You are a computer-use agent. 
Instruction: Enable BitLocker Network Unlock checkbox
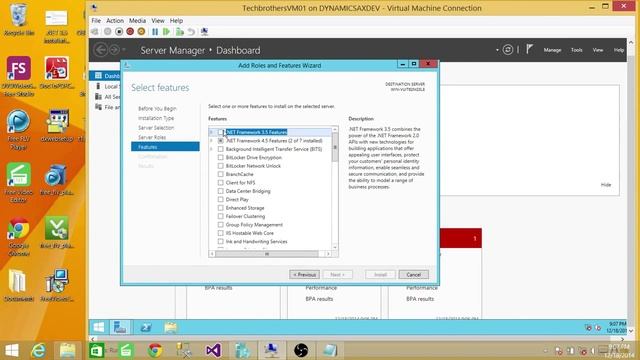coord(220,166)
